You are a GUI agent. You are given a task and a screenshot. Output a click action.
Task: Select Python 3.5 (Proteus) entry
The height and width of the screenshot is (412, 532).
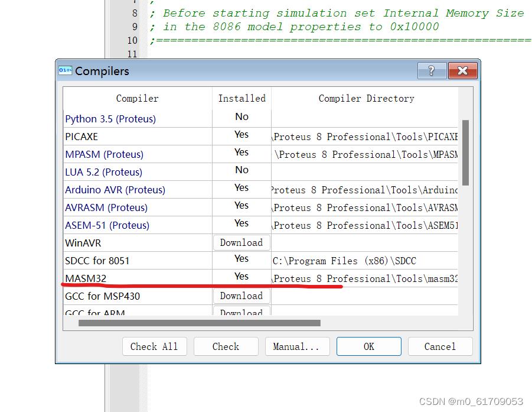[110, 119]
